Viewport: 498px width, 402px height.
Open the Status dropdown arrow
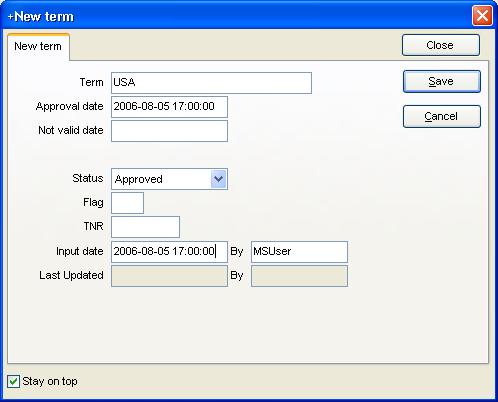pos(218,179)
